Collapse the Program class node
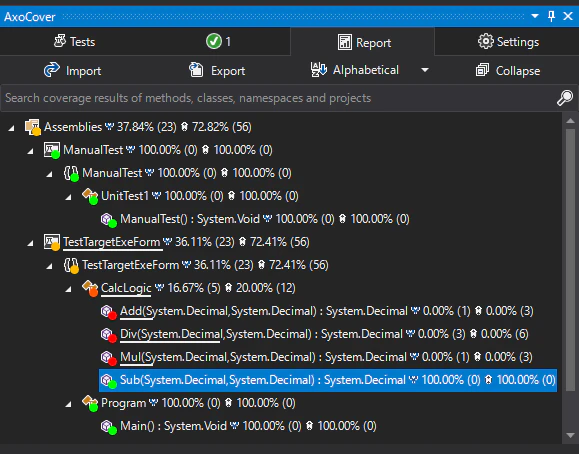The width and height of the screenshot is (579, 454). pos(68,404)
